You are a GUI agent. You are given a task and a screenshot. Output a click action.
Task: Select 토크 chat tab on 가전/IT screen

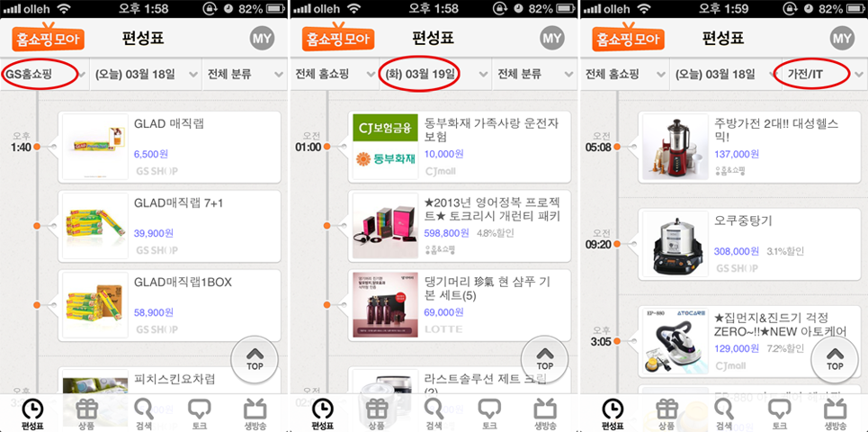(780, 414)
